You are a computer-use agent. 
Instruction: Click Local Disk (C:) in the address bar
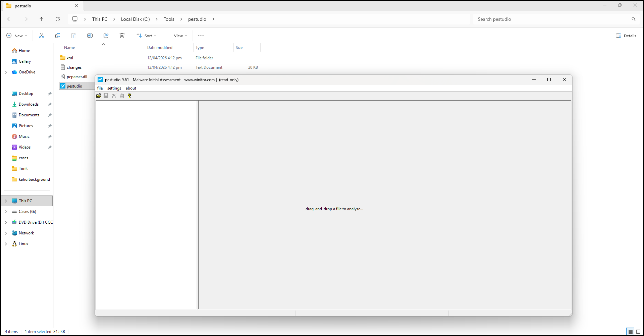pyautogui.click(x=135, y=19)
